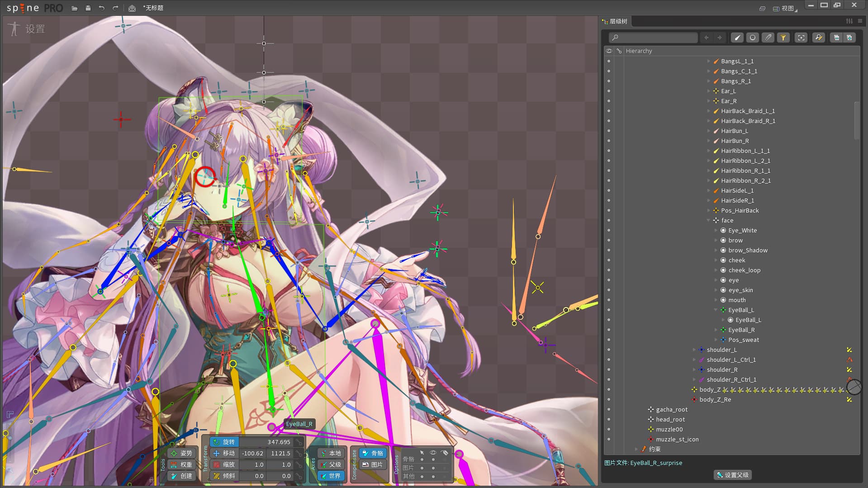Activate the Rotate (旋转) transform tool
The image size is (868, 488).
tap(224, 442)
